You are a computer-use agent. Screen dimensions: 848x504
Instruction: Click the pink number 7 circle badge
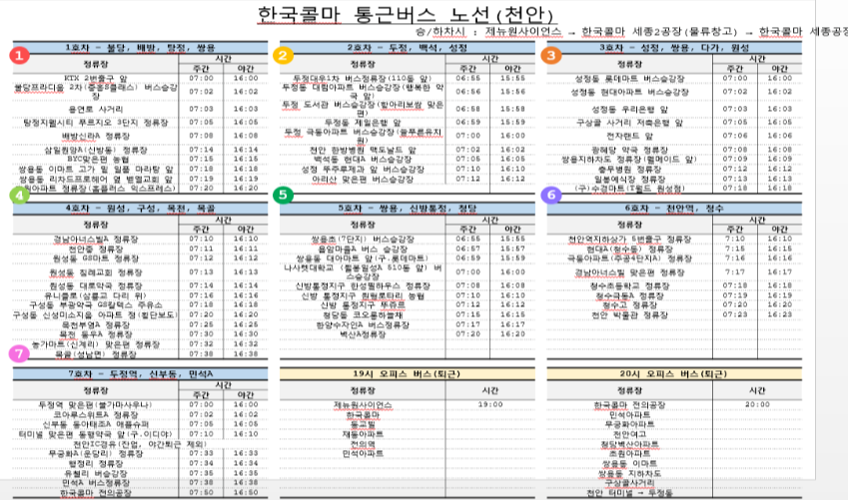tap(19, 354)
